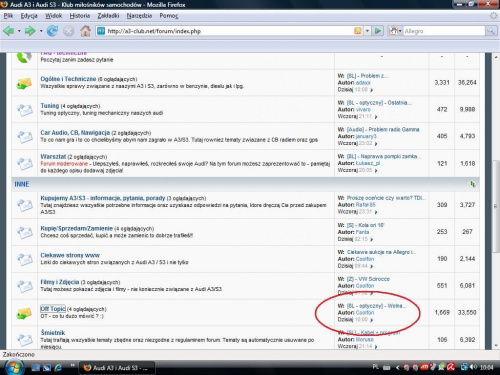Open the Historia menu

pos(80,16)
